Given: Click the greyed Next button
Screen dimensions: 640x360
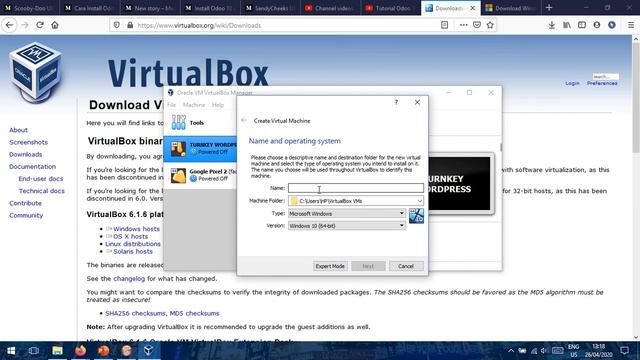Looking at the screenshot, I should pyautogui.click(x=368, y=266).
